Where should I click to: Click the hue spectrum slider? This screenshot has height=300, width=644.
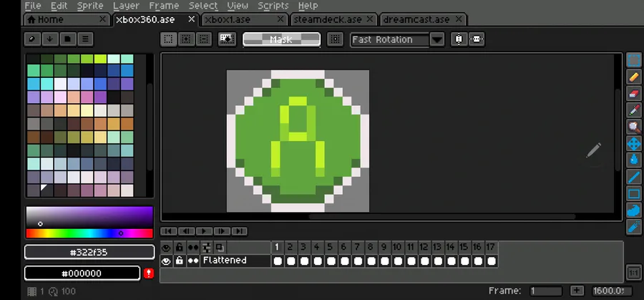click(x=89, y=233)
